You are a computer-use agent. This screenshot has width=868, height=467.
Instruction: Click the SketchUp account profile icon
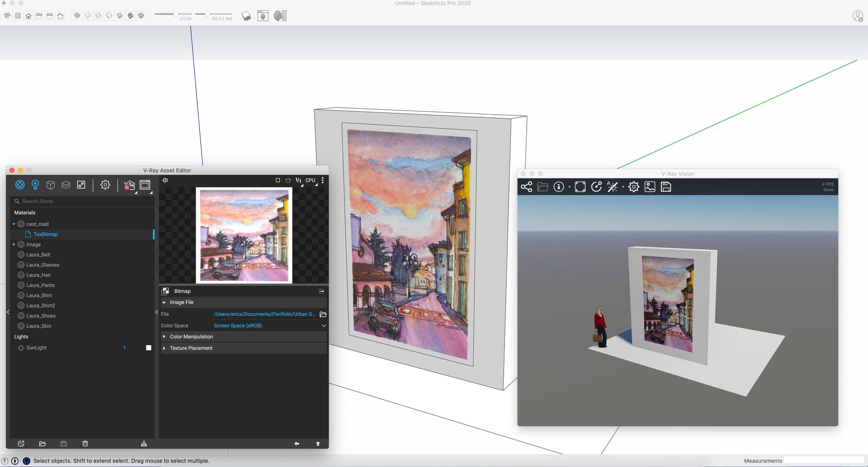(x=858, y=16)
